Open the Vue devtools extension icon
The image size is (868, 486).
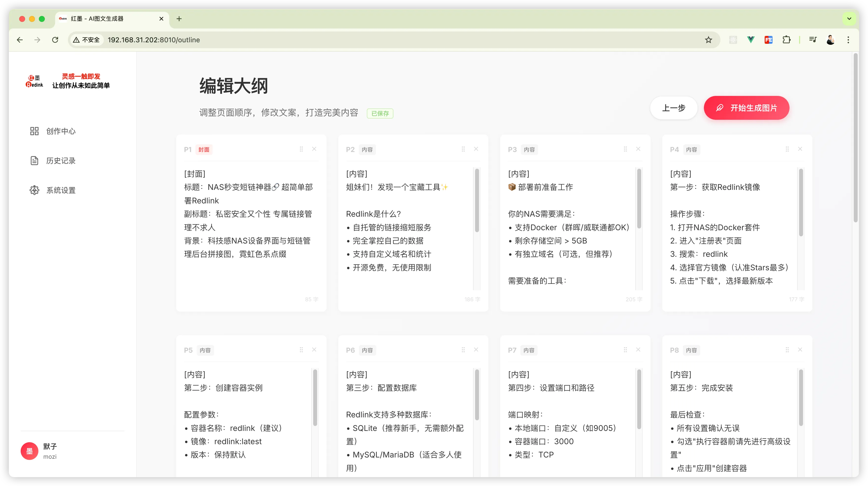[x=751, y=40]
